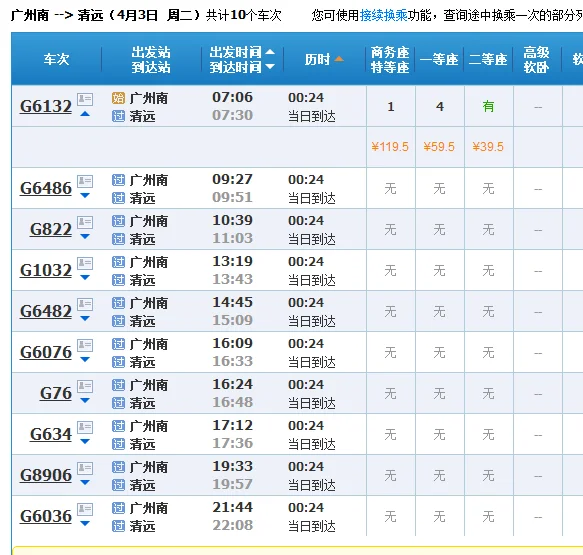Image resolution: width=583 pixels, height=555 pixels.
Task: Click the green 有 second-class availability for G6132
Action: 488,107
